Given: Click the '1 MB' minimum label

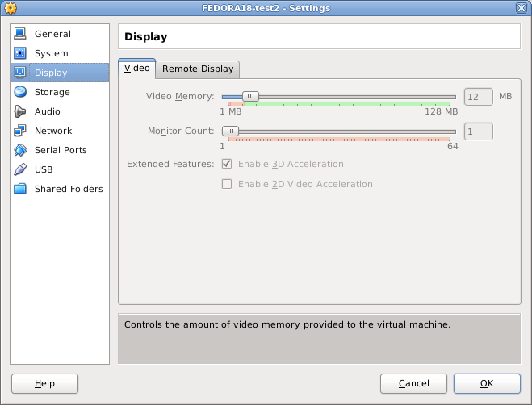Looking at the screenshot, I should [231, 111].
